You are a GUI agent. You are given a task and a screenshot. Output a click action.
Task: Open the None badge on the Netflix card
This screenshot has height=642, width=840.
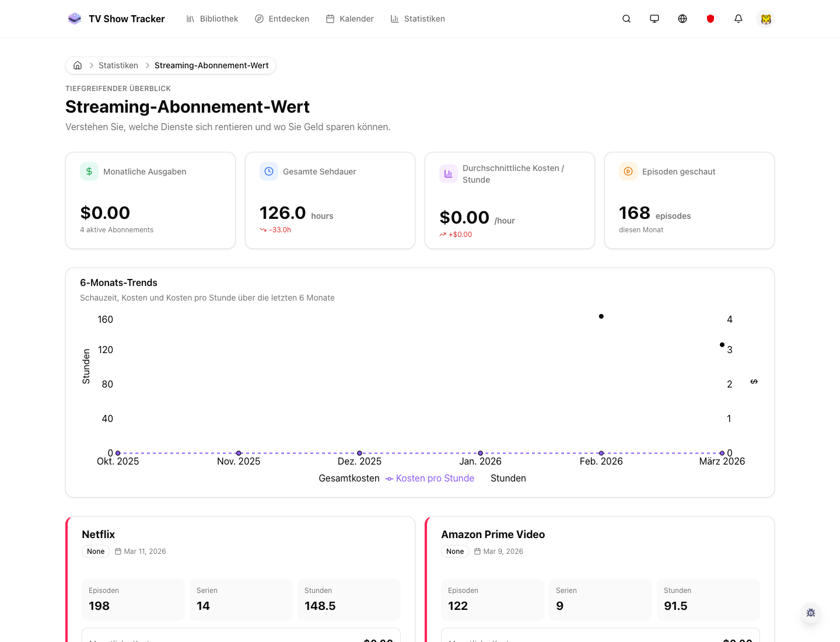click(96, 551)
